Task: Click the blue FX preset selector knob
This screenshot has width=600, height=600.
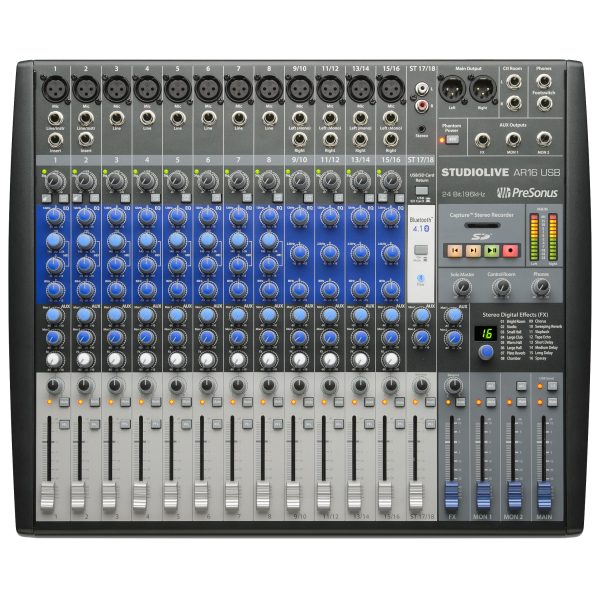Action: pyautogui.click(x=486, y=352)
